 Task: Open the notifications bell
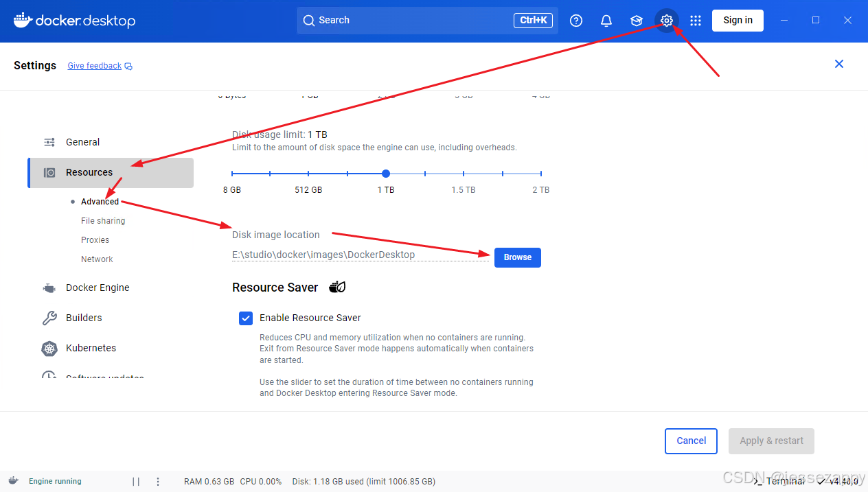pos(606,21)
